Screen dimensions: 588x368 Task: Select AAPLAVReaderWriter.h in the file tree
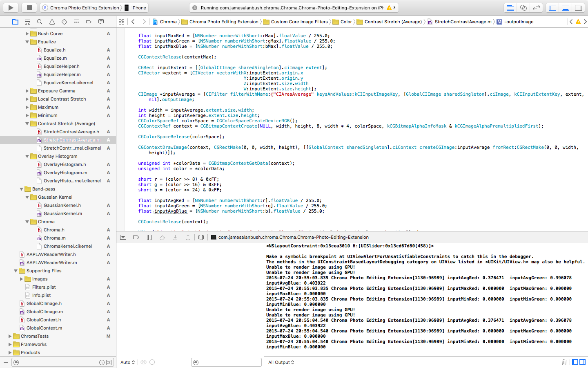point(51,254)
